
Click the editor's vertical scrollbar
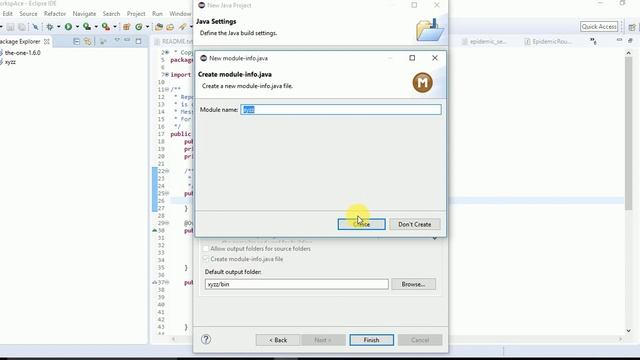[629, 133]
